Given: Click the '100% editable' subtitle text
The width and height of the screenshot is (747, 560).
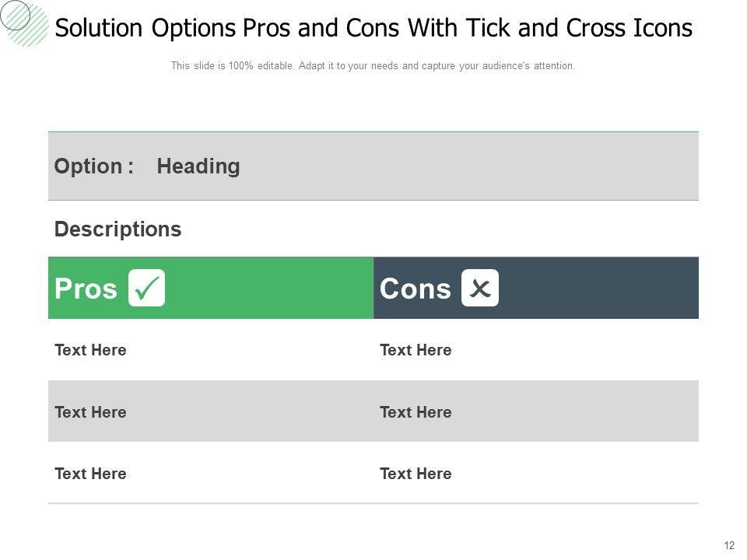Looking at the screenshot, I should (373, 66).
